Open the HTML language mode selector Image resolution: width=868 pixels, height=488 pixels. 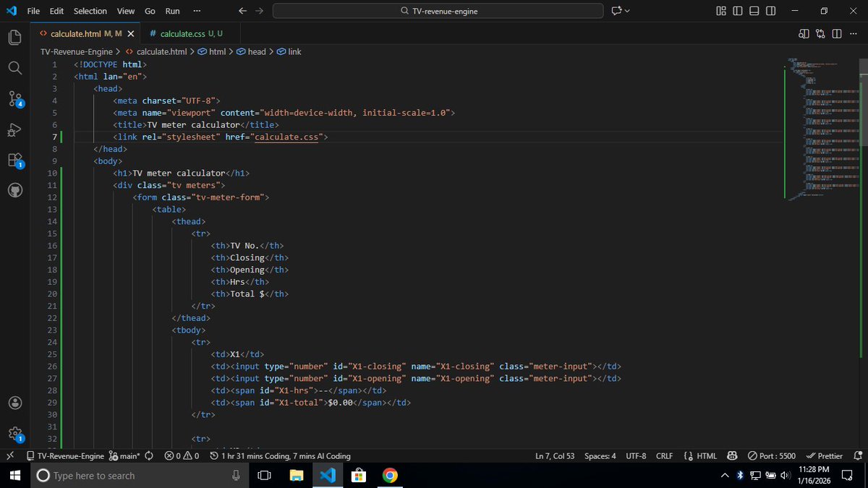pyautogui.click(x=707, y=456)
